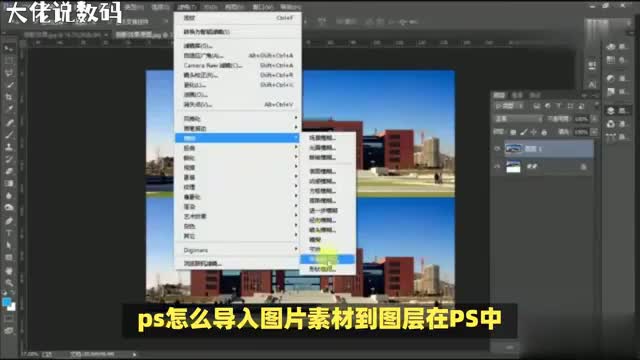Choose 浏览联机滤镜 at menu bottom
640x360 pixels.
point(237,264)
